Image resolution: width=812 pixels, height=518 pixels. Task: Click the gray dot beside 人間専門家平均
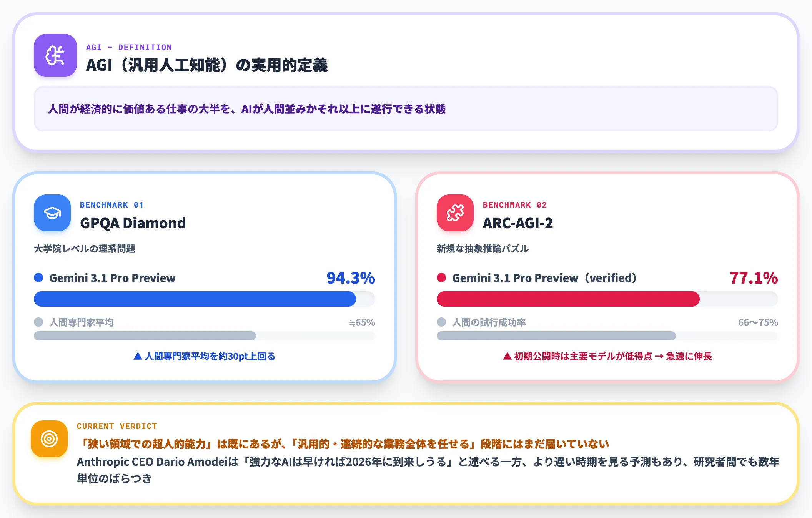point(38,322)
